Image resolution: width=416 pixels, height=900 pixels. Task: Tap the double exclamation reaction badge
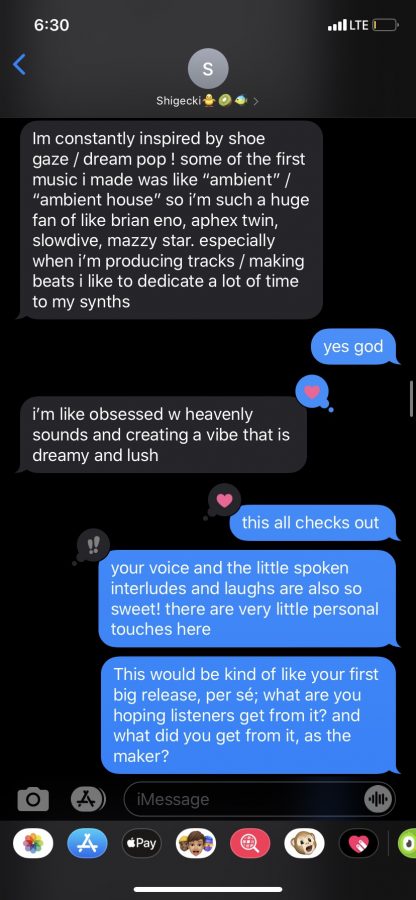[93, 544]
